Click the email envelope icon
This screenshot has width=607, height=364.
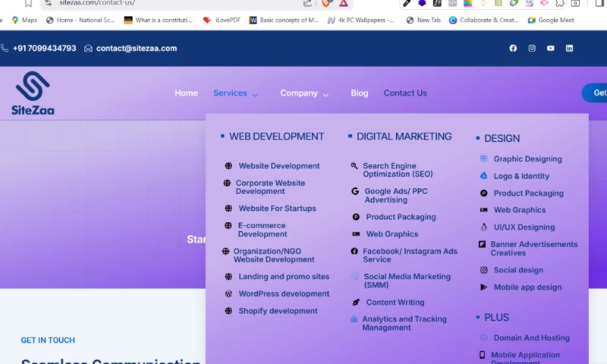[x=89, y=49]
